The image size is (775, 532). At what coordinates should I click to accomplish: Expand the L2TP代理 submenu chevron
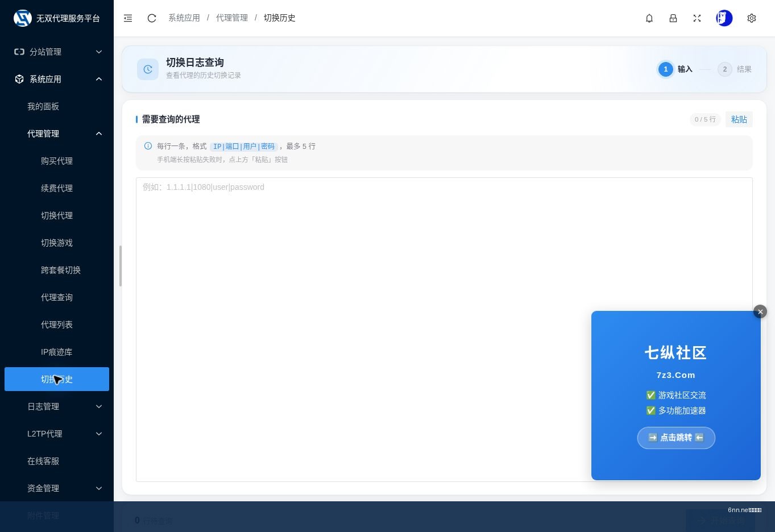coord(99,434)
